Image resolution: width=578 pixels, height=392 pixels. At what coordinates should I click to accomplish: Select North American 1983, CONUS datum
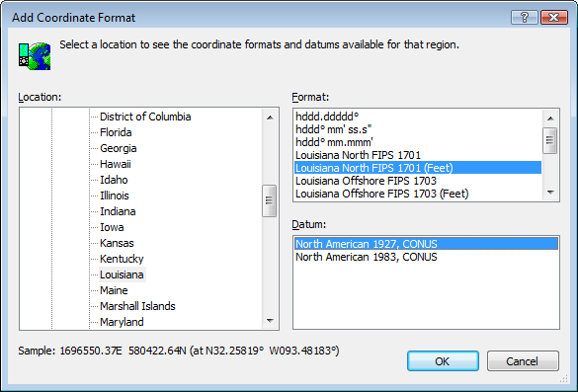426,257
